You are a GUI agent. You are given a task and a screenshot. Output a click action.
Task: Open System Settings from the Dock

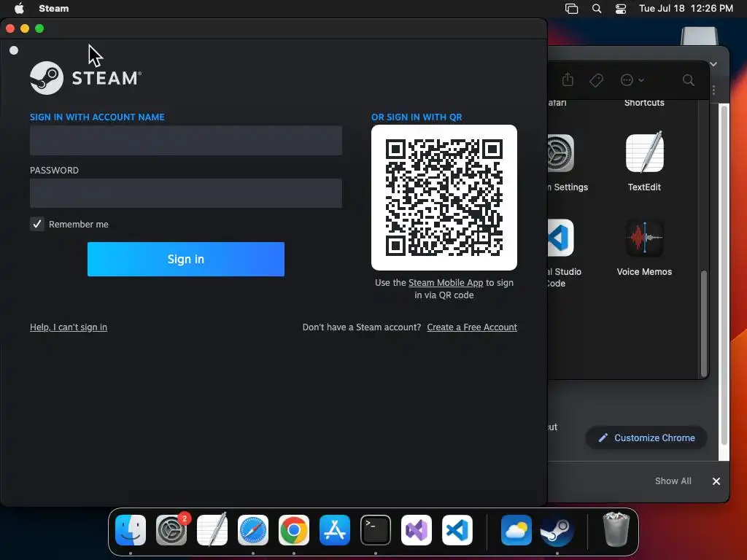[x=171, y=530]
